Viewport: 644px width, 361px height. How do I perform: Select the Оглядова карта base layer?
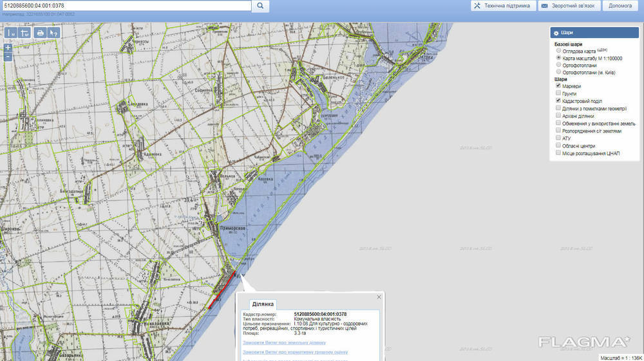point(558,50)
